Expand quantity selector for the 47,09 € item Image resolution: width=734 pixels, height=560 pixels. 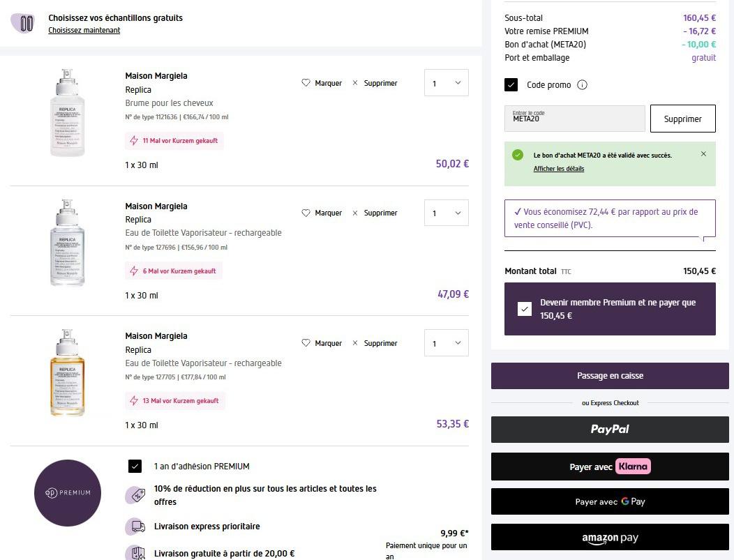[447, 213]
